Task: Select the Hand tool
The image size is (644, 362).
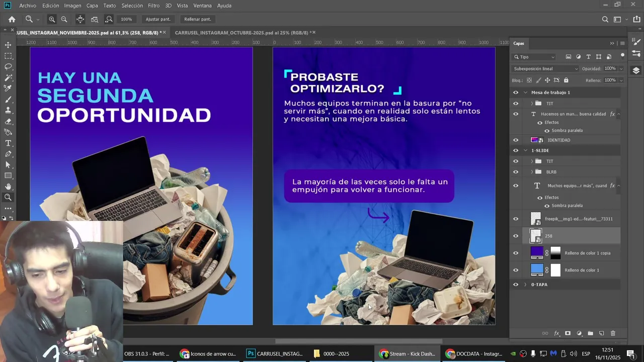Action: (x=8, y=187)
